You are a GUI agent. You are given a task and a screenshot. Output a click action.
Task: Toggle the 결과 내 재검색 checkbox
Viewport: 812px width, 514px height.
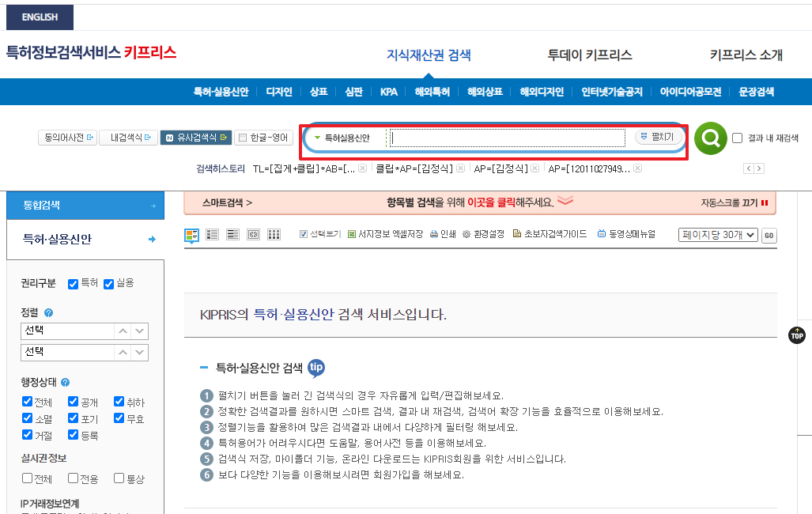point(738,138)
